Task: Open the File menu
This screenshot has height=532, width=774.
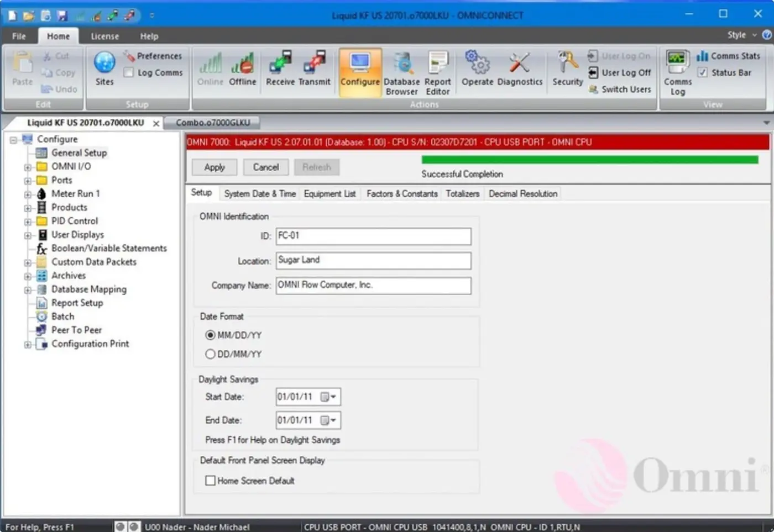Action: click(x=19, y=36)
